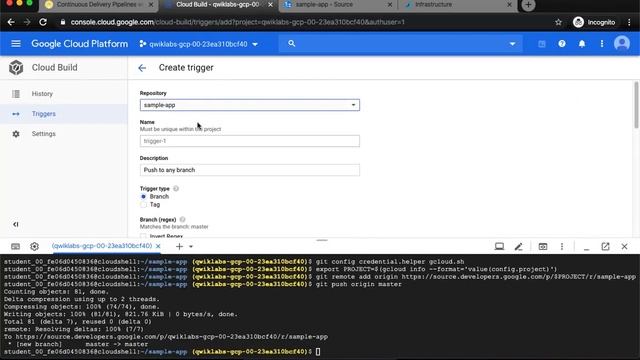640x360 pixels.
Task: Activate Cloud Shell icon in the top bar
Action: [542, 44]
